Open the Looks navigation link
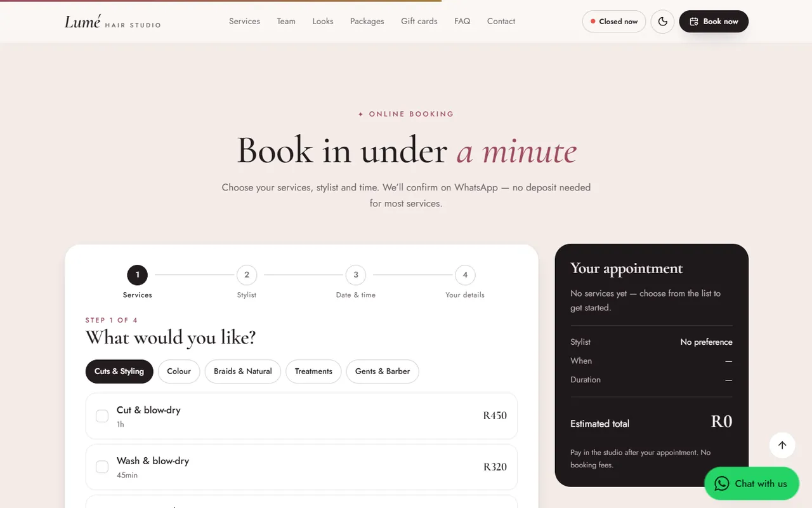Viewport: 812px width, 508px height. click(x=323, y=22)
